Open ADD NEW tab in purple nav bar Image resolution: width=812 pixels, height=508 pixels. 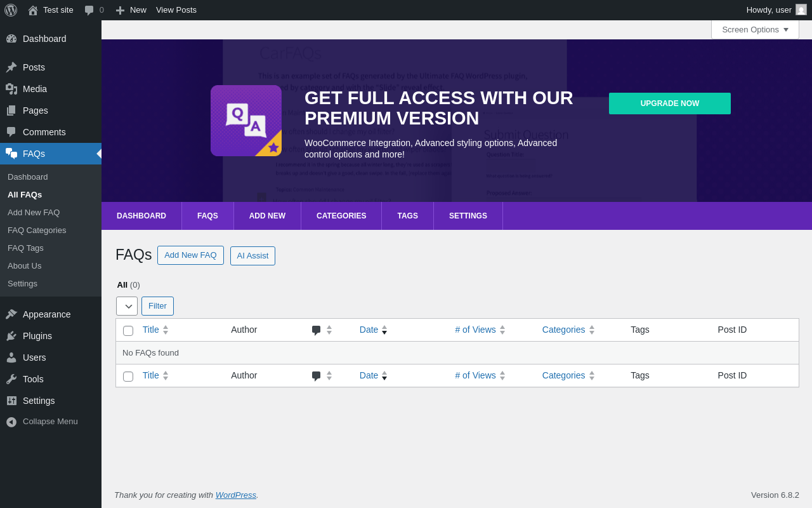click(267, 216)
